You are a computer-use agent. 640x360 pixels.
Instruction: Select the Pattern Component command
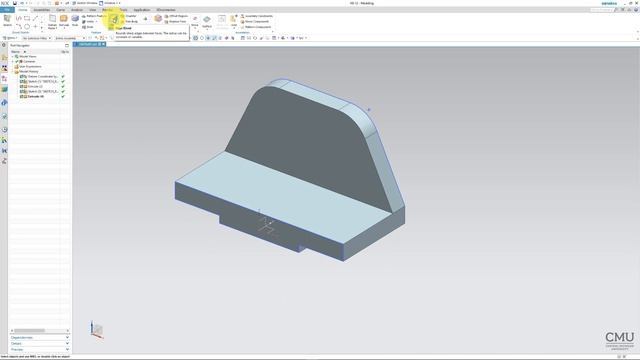(x=256, y=27)
